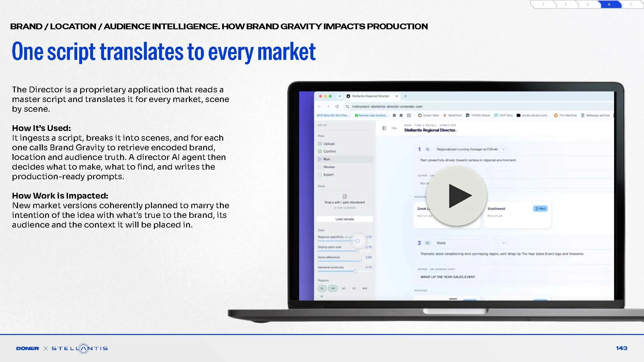Click scene 1 description about Ram driving
Screen dimensions: 644x362
468,160
